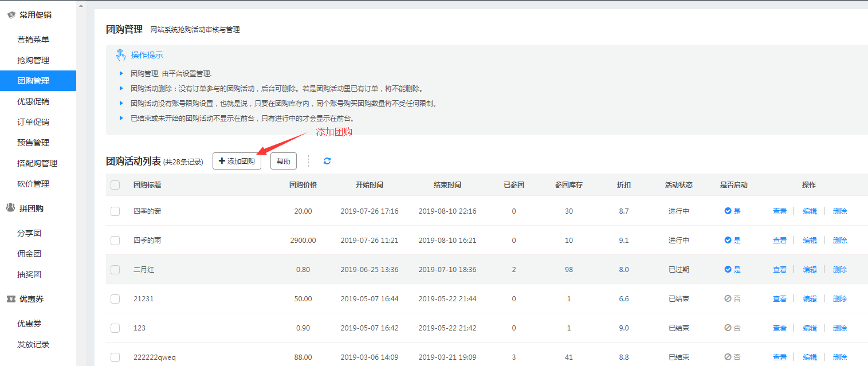Click 删除 link for the 123 row
Screen dimensions: 868x366
point(839,328)
